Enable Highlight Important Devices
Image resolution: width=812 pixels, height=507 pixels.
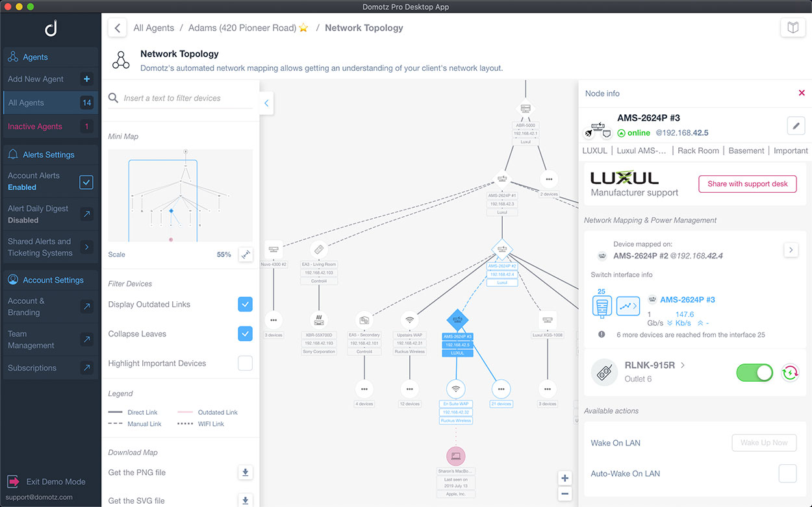245,364
